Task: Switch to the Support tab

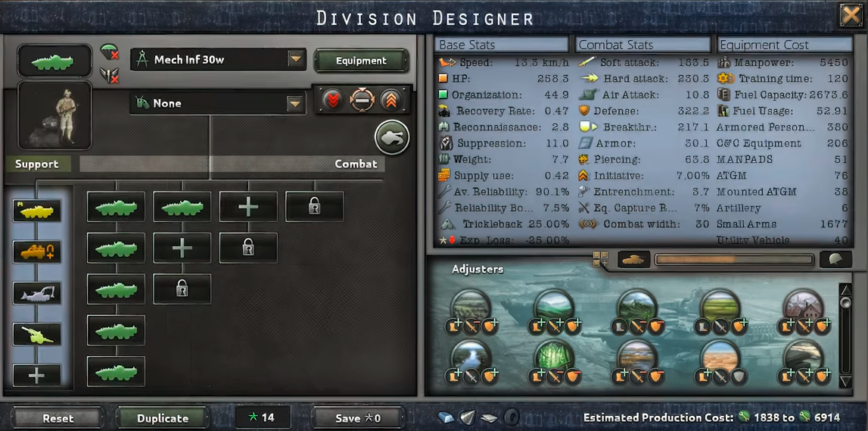Action: tap(37, 164)
